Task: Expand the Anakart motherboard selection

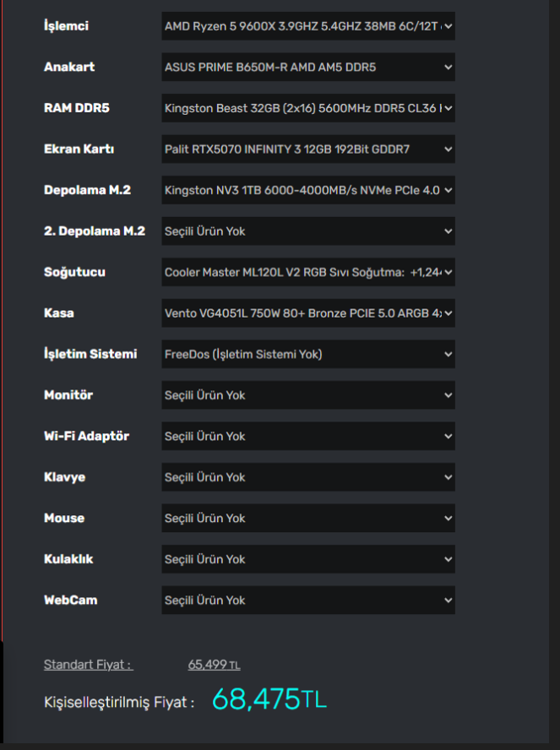Action: pos(308,67)
